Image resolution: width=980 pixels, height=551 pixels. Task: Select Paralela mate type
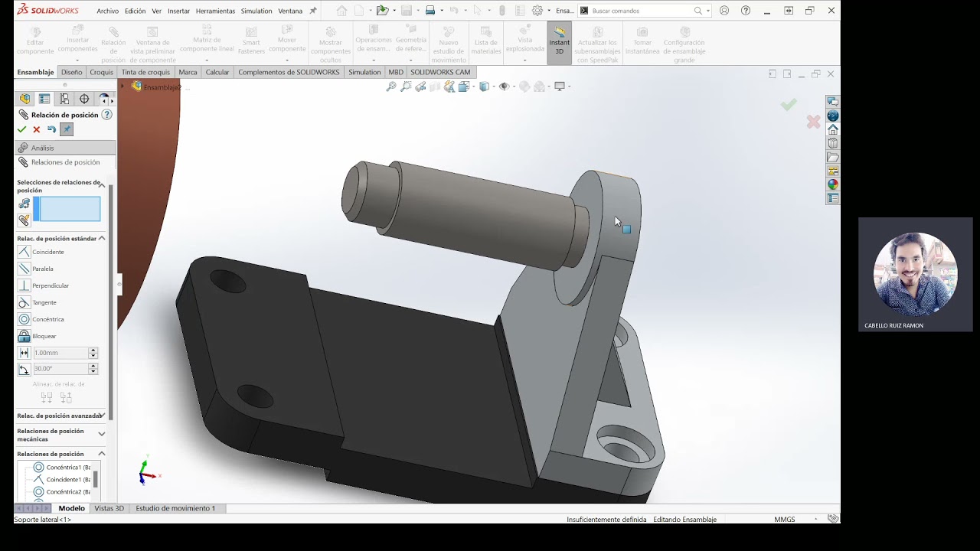point(36,269)
